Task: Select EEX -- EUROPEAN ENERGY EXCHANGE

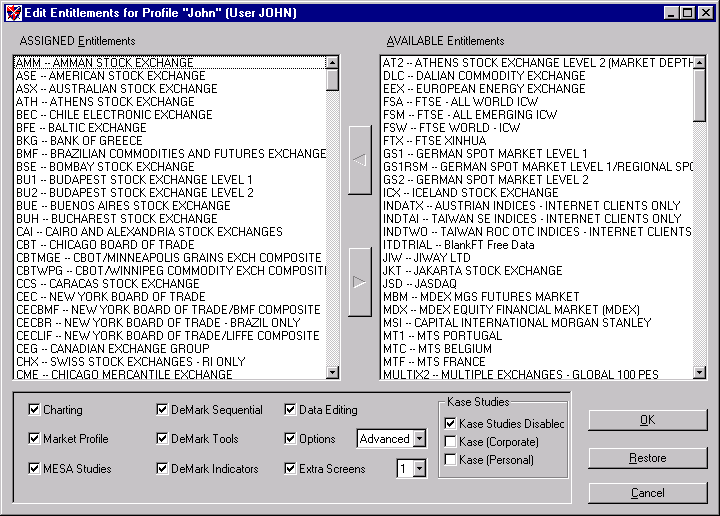Action: [537, 88]
